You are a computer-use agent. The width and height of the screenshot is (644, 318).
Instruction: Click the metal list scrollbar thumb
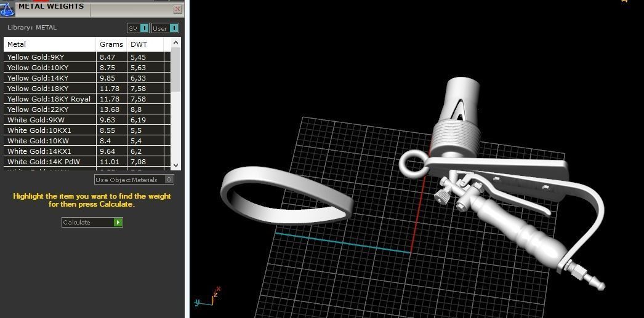pos(176,70)
